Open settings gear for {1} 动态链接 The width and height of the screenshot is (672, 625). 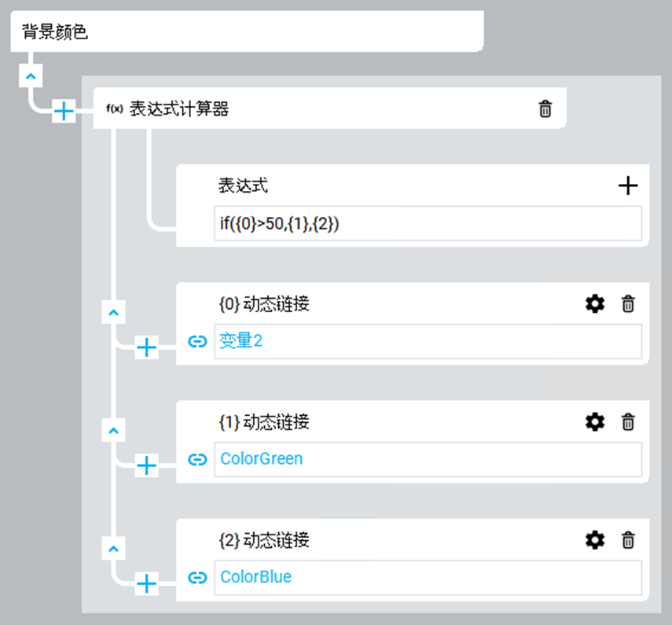tap(595, 422)
